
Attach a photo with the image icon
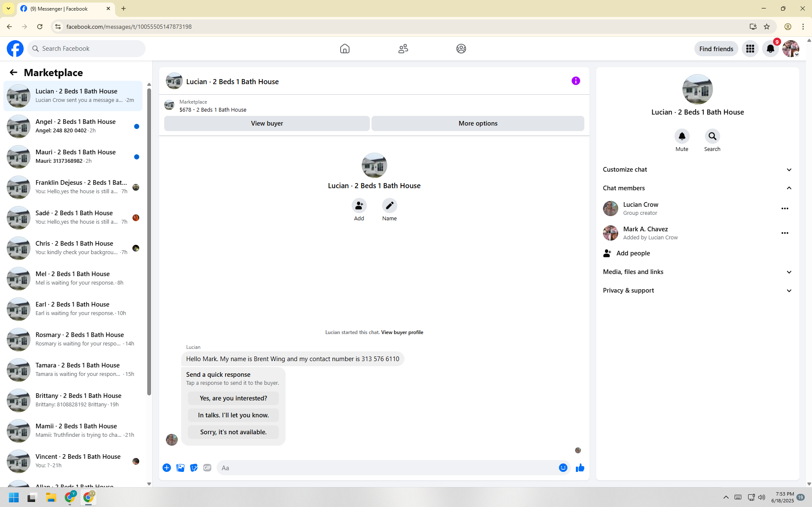pos(180,468)
